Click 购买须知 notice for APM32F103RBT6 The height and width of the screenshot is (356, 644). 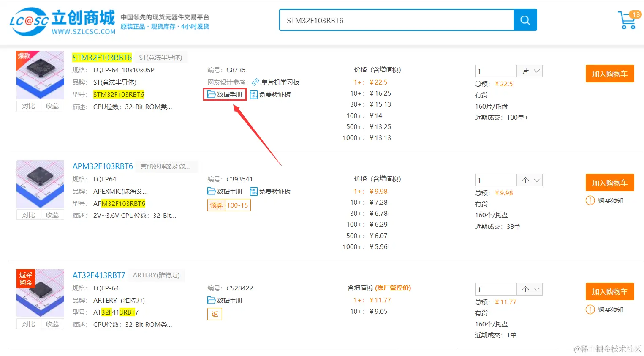pos(605,200)
